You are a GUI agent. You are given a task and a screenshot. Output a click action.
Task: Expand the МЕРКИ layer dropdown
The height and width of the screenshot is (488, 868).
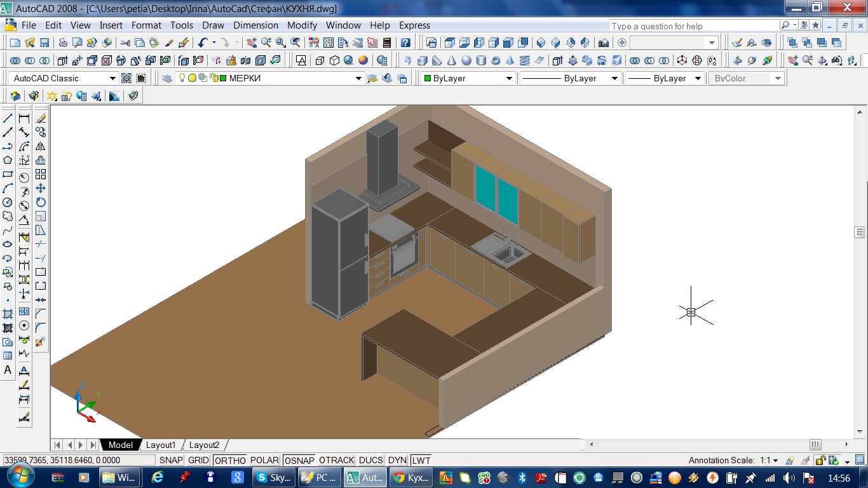[x=358, y=78]
